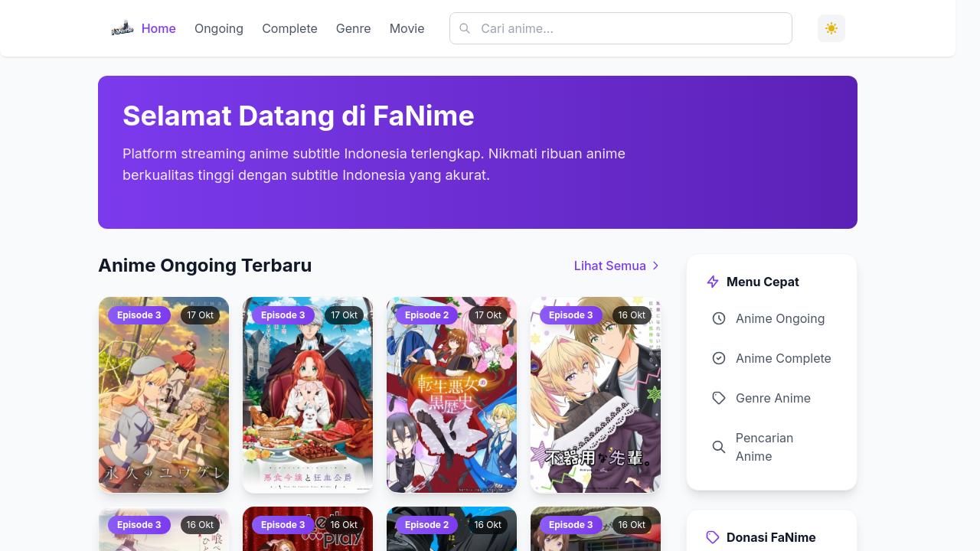980x551 pixels.
Task: Open the Complete navigation item
Action: tap(289, 28)
